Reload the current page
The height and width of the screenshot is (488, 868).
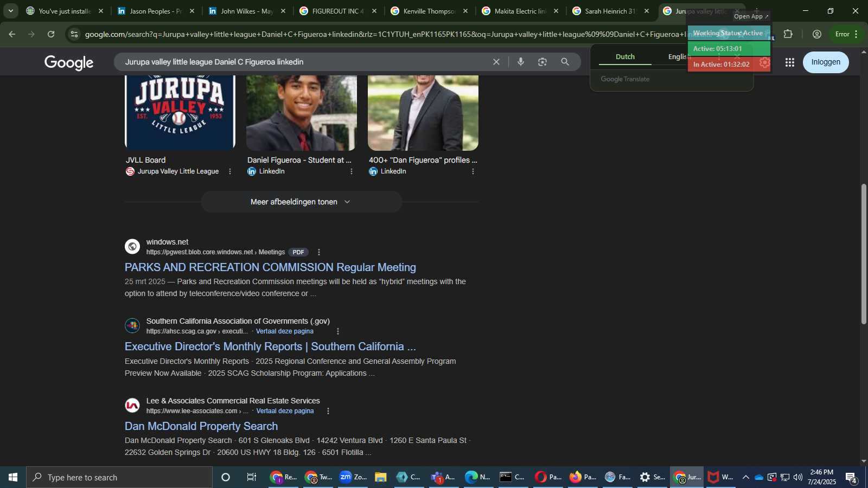point(51,34)
